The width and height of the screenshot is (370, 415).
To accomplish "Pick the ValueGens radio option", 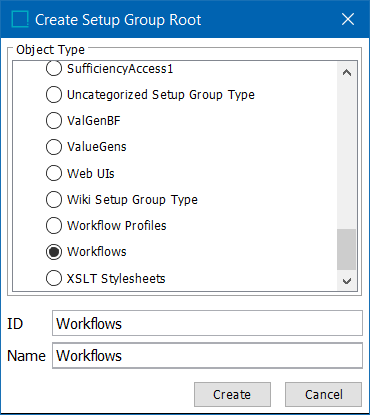I will tap(54, 147).
